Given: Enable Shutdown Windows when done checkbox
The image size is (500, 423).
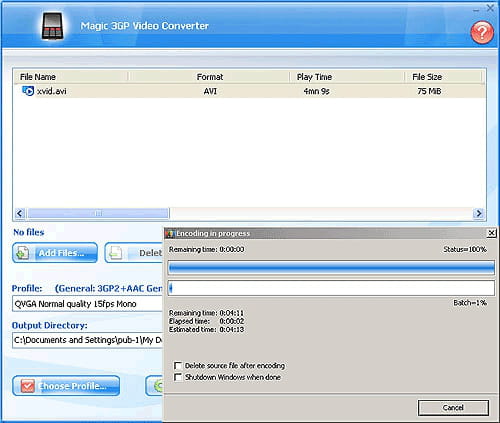Looking at the screenshot, I should click(178, 377).
